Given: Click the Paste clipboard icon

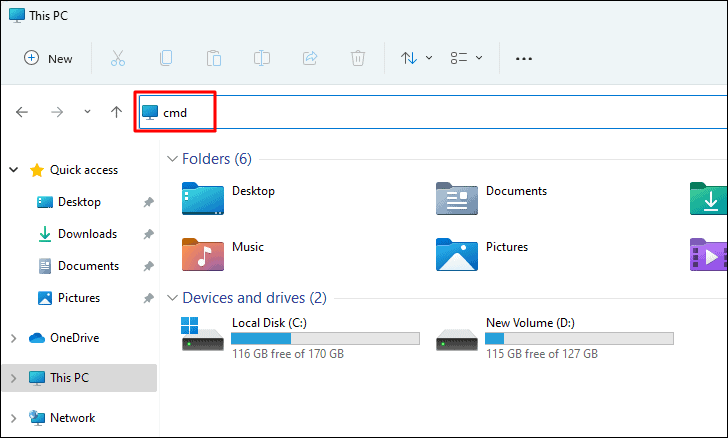Looking at the screenshot, I should coord(214,59).
